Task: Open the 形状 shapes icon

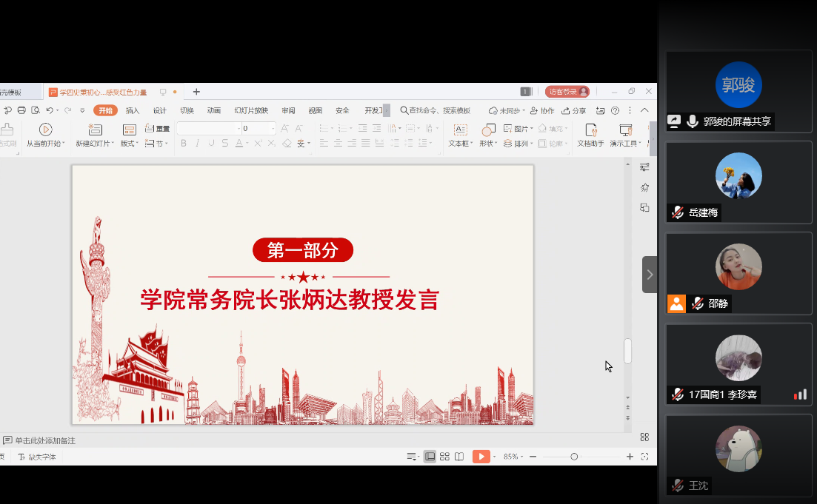Action: coord(487,130)
